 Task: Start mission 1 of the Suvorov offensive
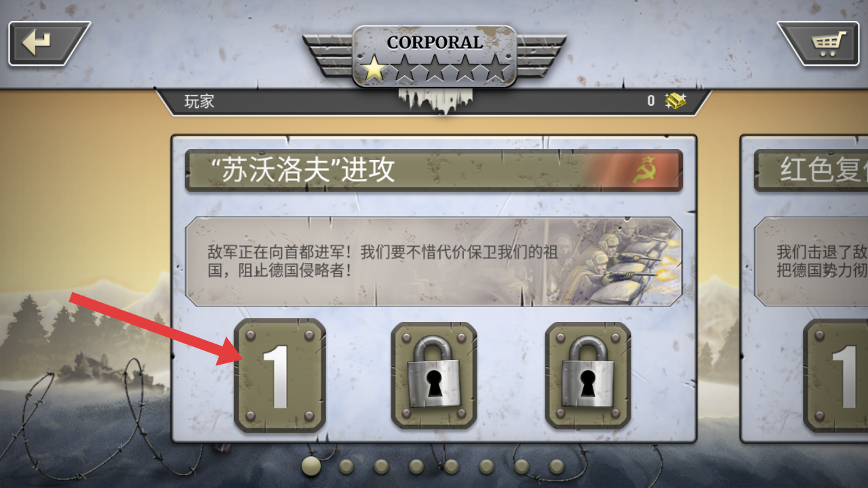pyautogui.click(x=280, y=375)
